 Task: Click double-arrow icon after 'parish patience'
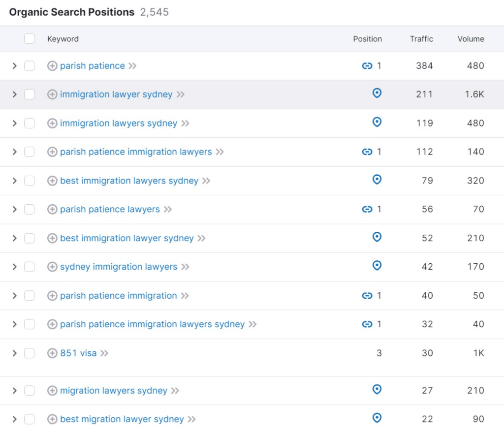tap(132, 66)
